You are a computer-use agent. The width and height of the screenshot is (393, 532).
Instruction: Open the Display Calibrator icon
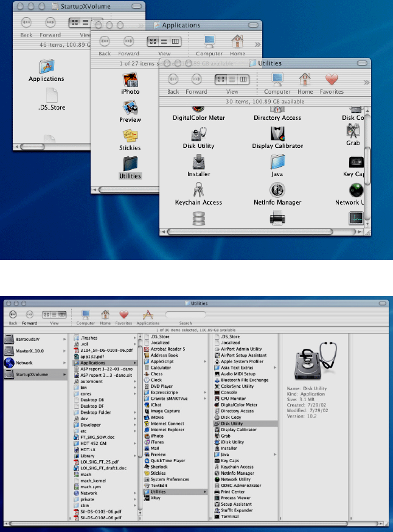(x=277, y=133)
